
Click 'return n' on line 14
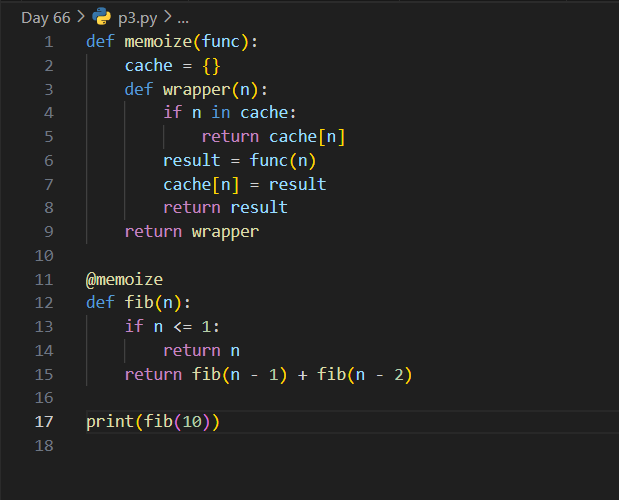click(x=201, y=350)
